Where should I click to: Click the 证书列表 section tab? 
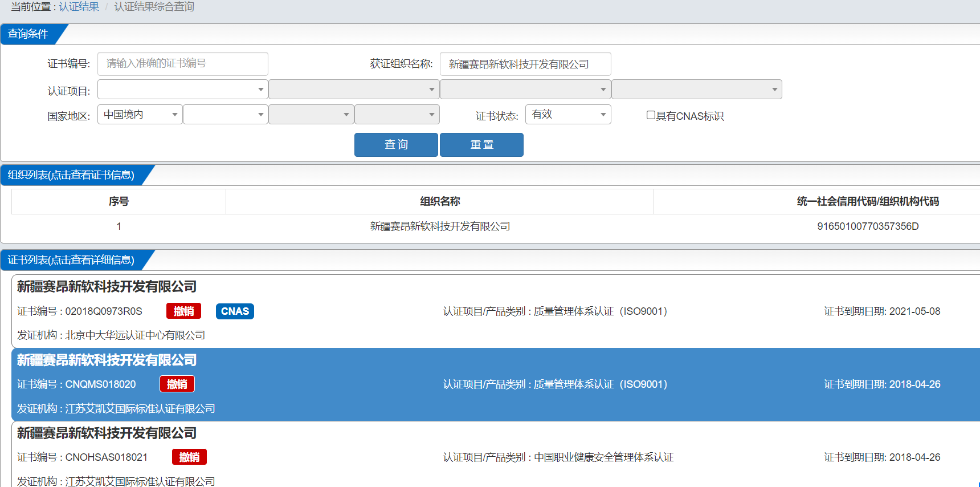(71, 260)
